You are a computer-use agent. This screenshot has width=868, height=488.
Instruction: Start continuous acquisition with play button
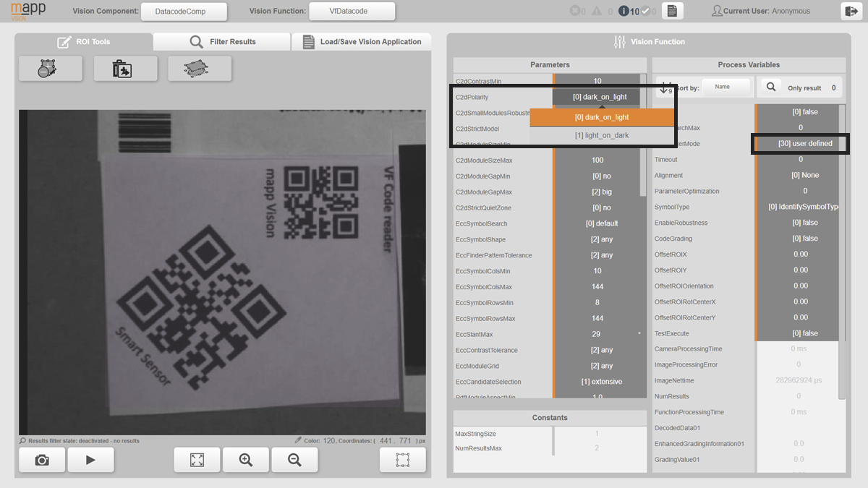90,460
